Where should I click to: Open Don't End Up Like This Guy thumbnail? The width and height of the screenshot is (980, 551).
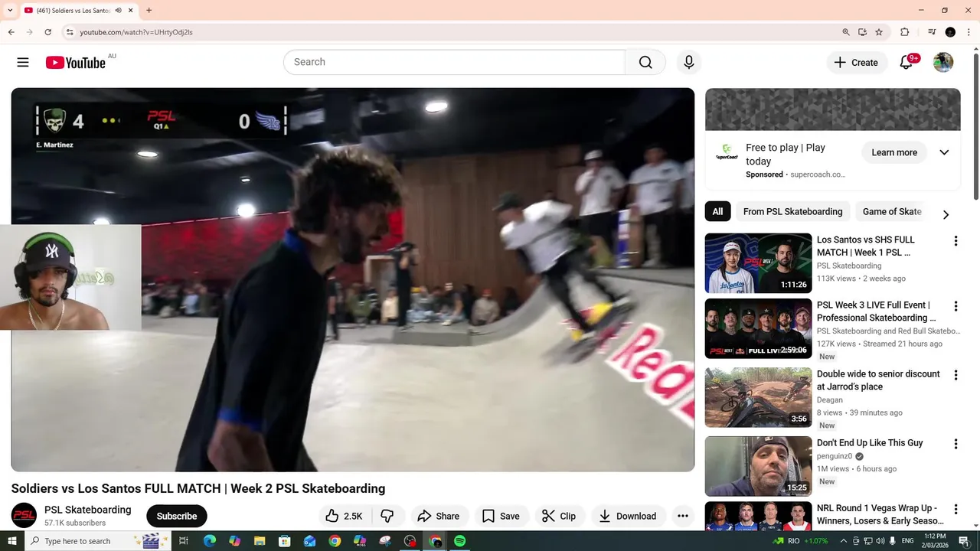(758, 466)
